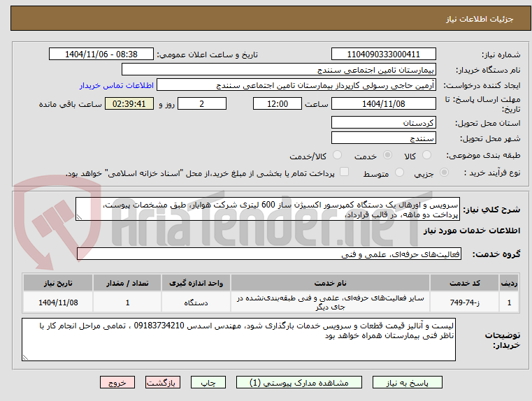The width and height of the screenshot is (532, 401).
Task: Click the واحد اندازه گیری column header
Action: [x=196, y=283]
